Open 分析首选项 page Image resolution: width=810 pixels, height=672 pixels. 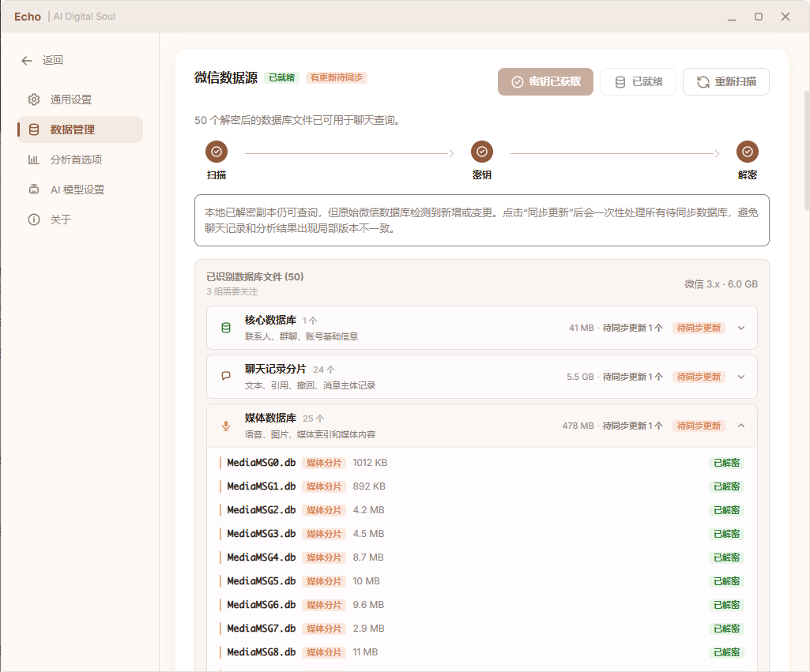click(80, 160)
